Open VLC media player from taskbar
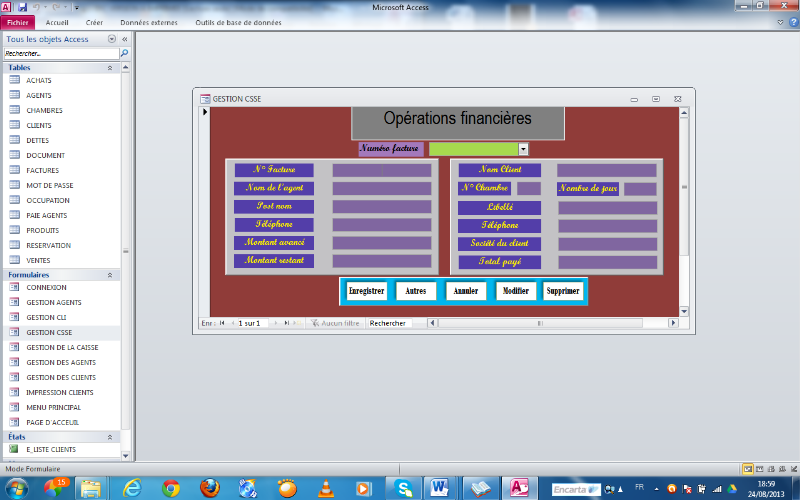Image resolution: width=800 pixels, height=500 pixels. 325,488
